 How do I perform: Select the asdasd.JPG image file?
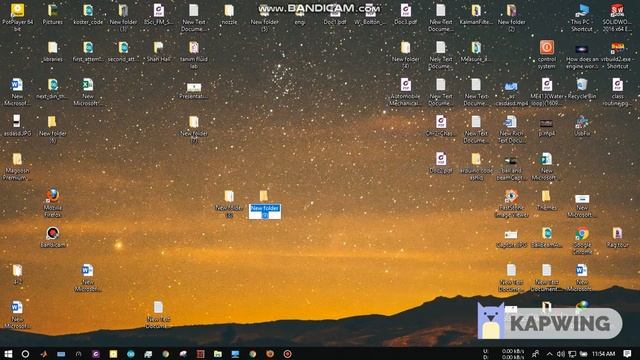point(17,126)
